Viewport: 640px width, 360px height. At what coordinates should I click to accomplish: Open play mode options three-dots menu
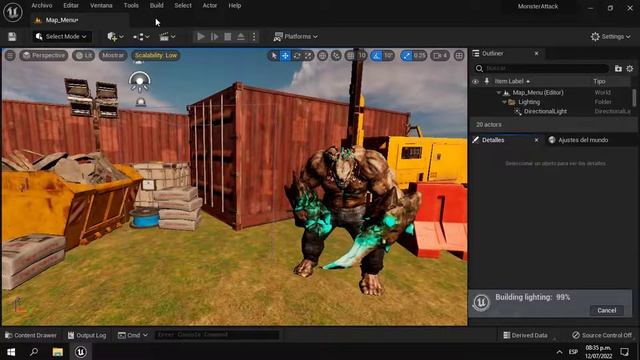coord(254,37)
